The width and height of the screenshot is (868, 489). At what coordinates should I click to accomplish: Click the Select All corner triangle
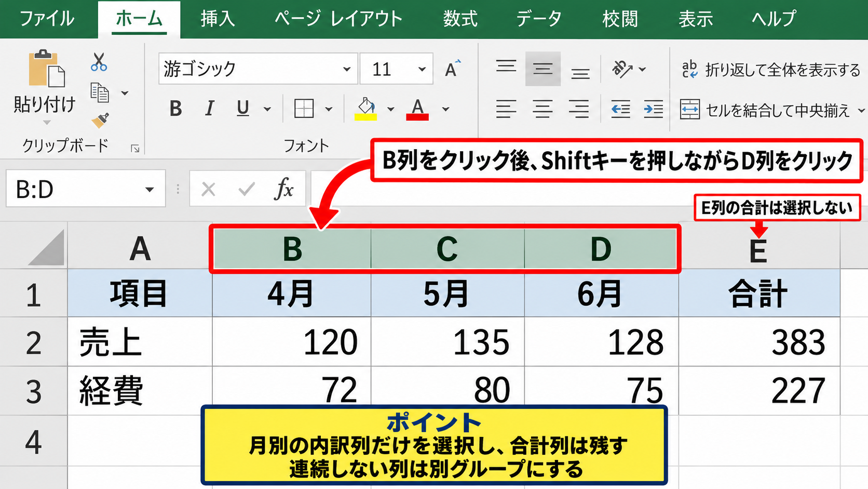pos(47,248)
